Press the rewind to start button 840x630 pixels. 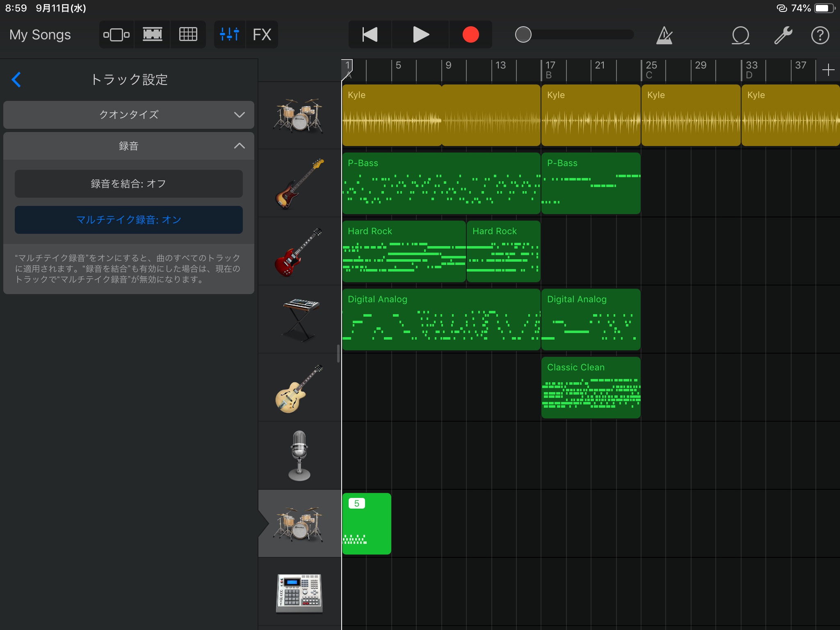(x=369, y=34)
